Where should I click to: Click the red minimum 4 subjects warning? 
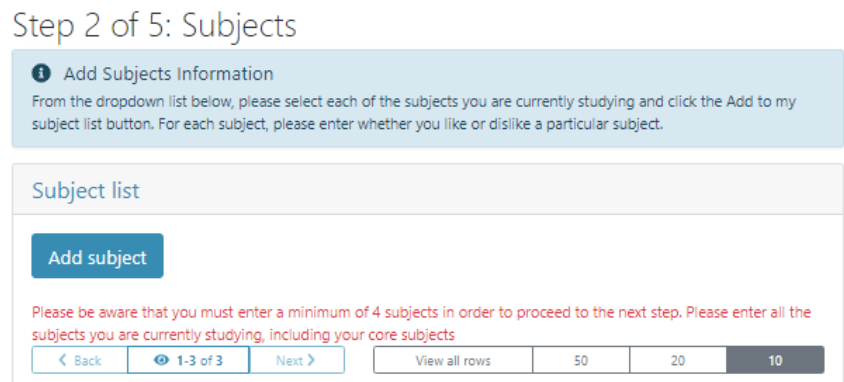[x=421, y=323]
